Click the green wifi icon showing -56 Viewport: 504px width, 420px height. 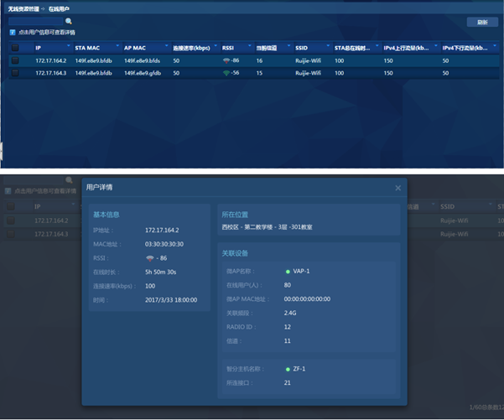[x=226, y=73]
